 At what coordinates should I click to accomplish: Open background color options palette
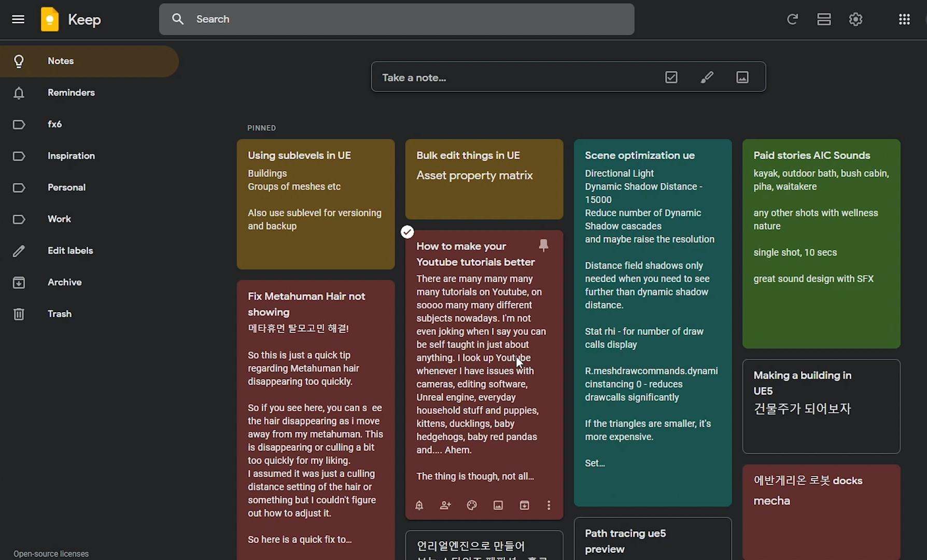(x=472, y=505)
